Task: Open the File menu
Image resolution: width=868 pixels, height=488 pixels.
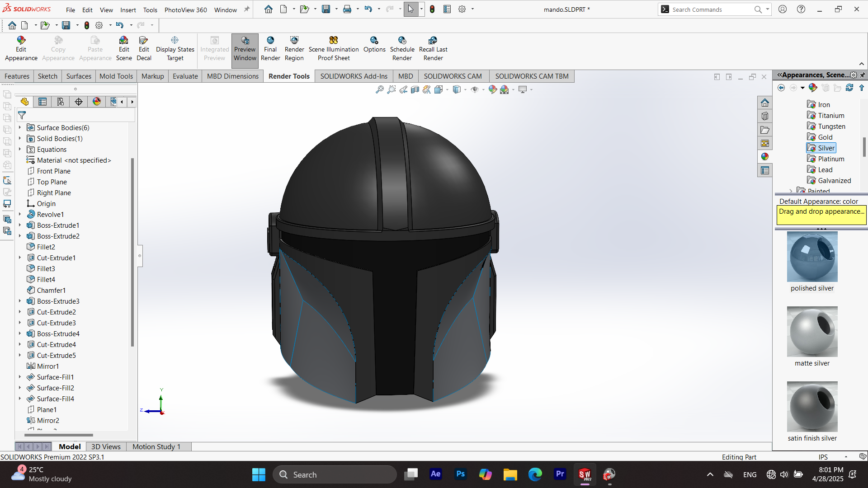Action: tap(71, 10)
